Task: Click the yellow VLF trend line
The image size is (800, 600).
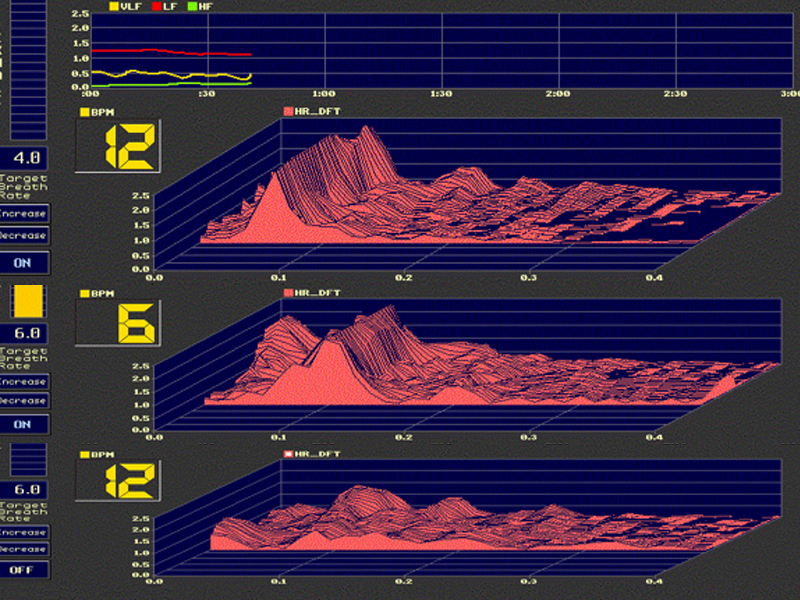Action: pos(171,74)
